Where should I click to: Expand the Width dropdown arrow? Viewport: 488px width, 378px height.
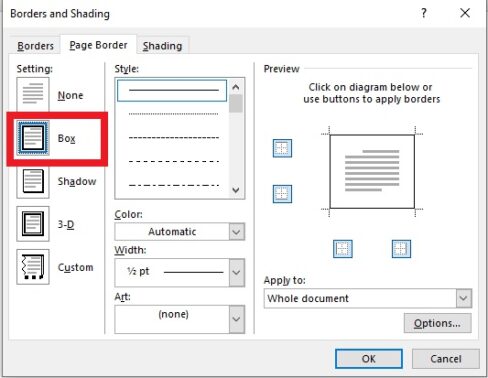point(237,273)
